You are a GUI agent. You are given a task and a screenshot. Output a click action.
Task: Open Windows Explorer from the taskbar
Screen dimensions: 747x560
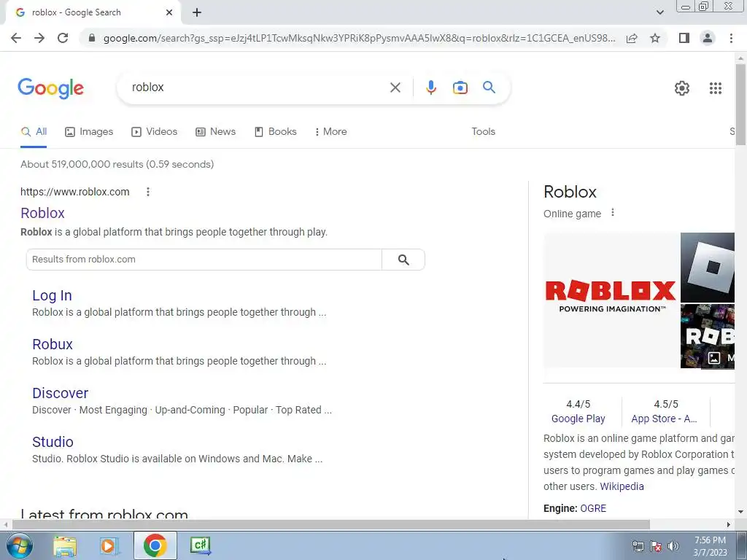point(65,545)
